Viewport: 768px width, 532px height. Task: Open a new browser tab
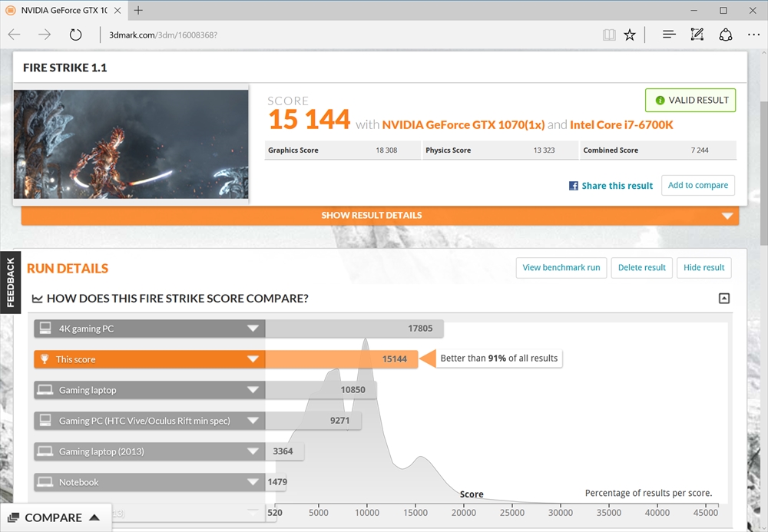tap(138, 10)
